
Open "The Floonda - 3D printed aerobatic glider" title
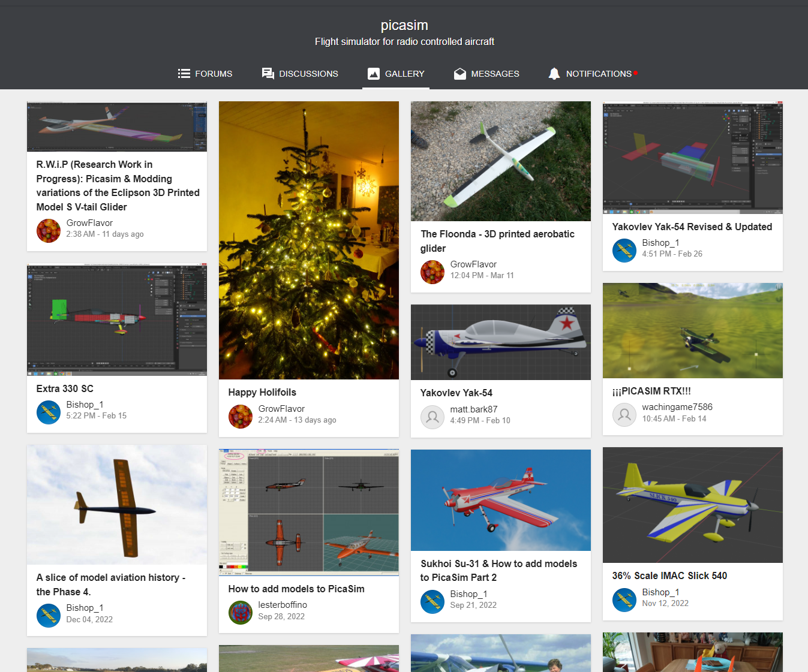(497, 241)
